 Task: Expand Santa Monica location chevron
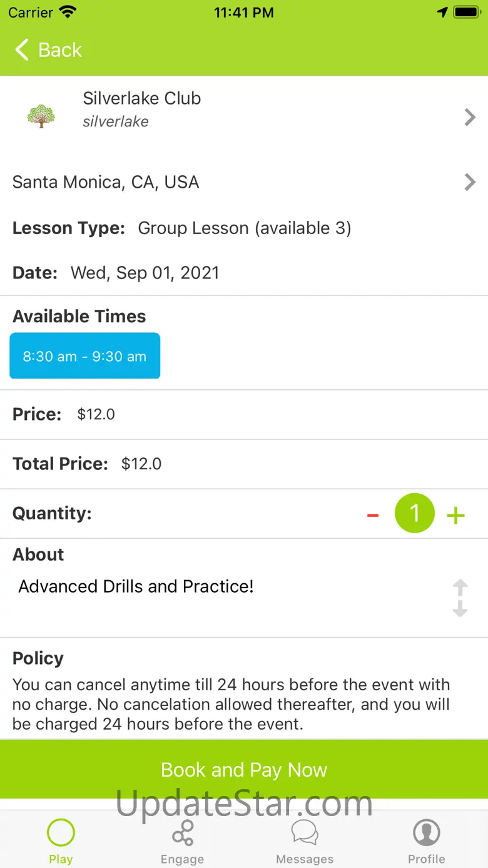tap(470, 182)
